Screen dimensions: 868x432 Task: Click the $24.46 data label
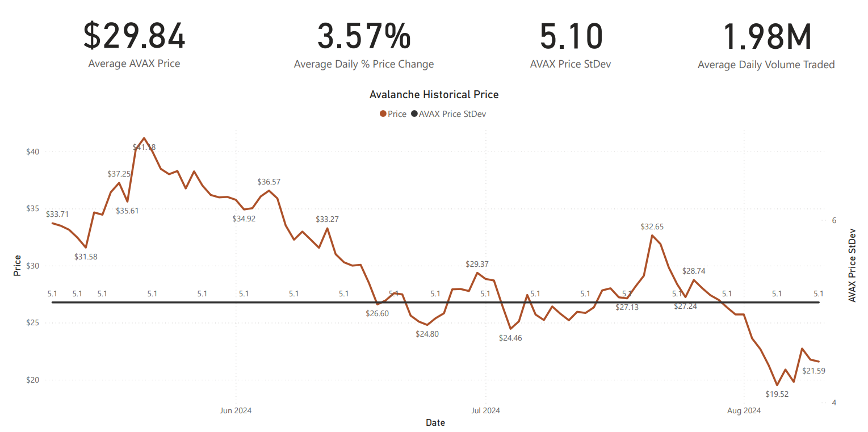(x=510, y=338)
